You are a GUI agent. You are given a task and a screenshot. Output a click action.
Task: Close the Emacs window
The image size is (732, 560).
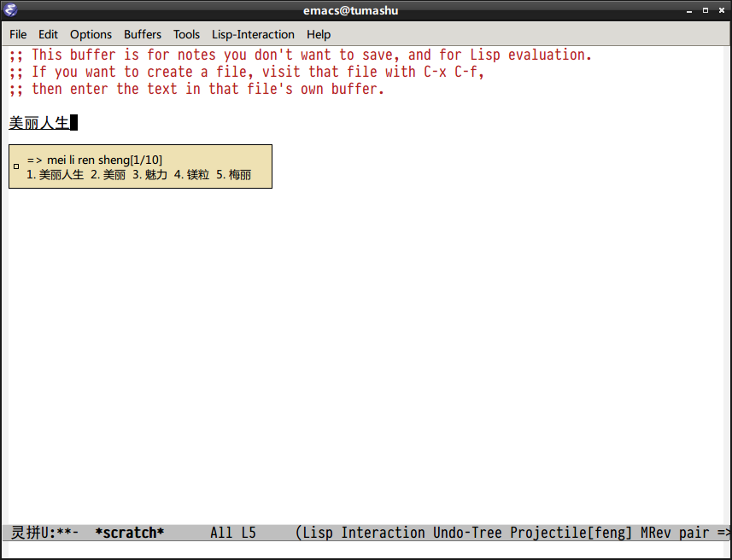click(x=721, y=10)
